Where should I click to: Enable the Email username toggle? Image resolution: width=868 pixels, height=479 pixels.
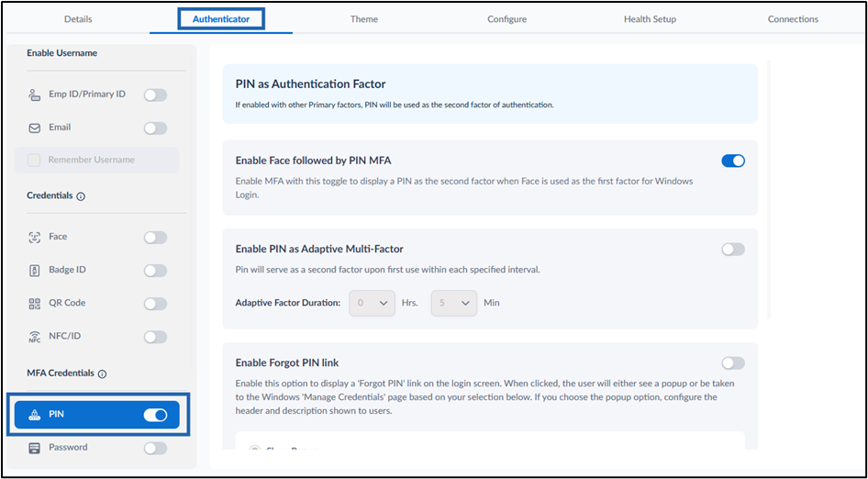tap(156, 128)
